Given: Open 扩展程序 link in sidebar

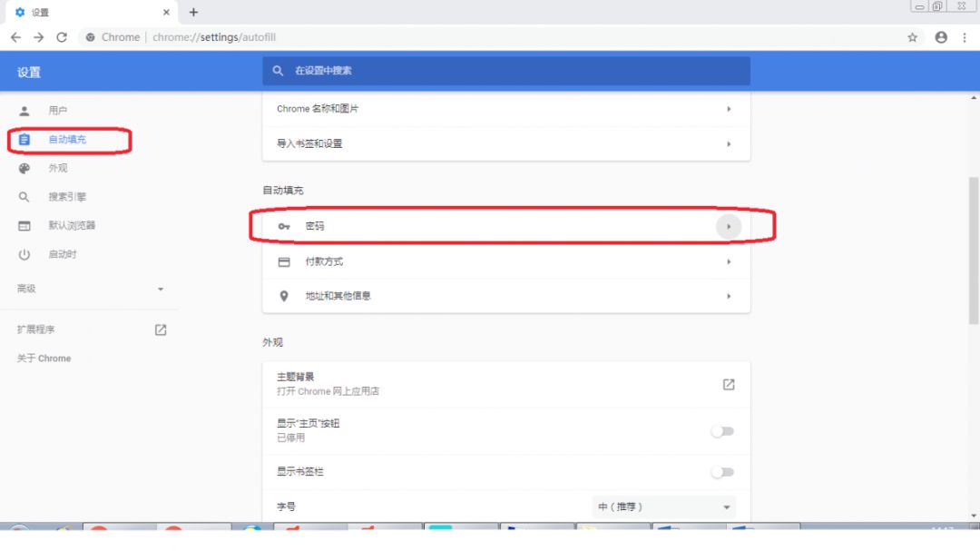Looking at the screenshot, I should (x=35, y=330).
